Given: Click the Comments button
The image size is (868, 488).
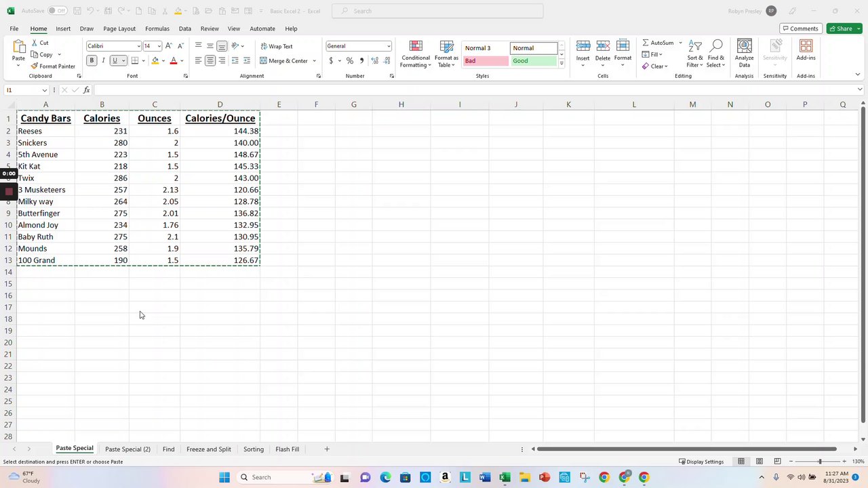Looking at the screenshot, I should pos(801,28).
